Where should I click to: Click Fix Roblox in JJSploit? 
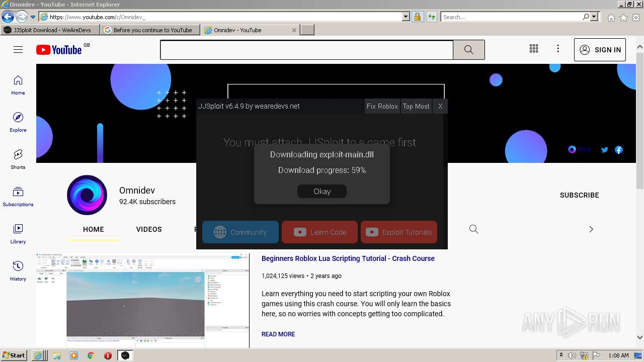[x=382, y=106]
